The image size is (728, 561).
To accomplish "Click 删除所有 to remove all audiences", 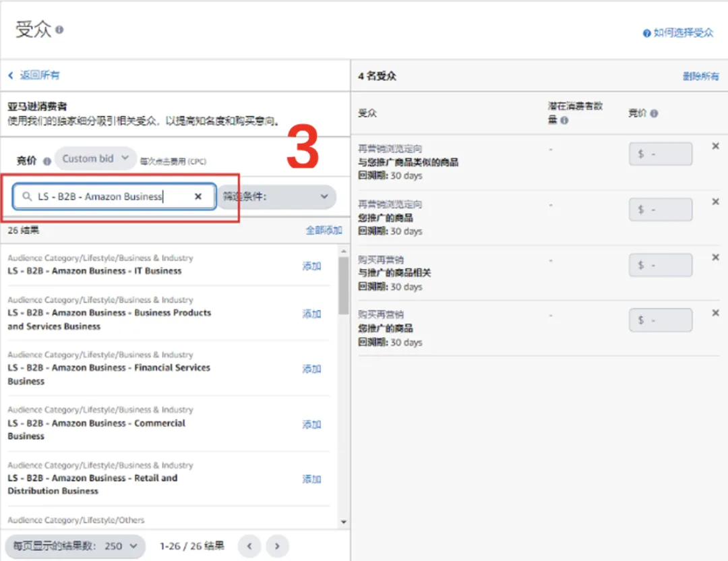I will point(700,76).
